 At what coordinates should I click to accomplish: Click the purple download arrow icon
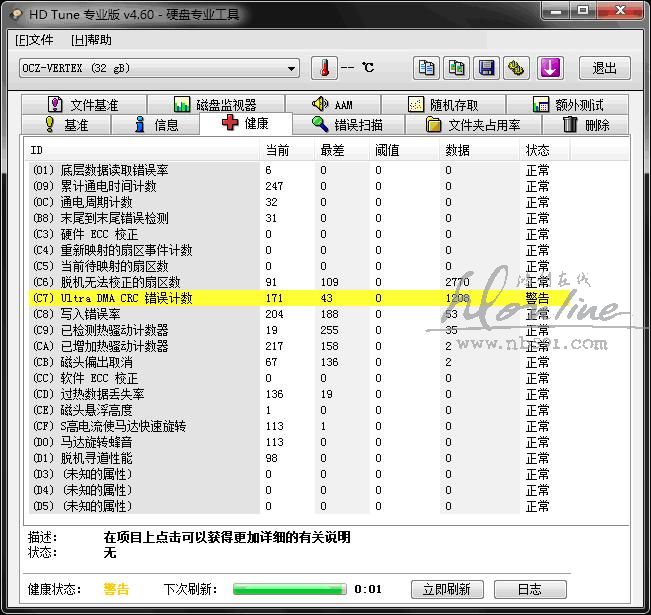click(550, 68)
